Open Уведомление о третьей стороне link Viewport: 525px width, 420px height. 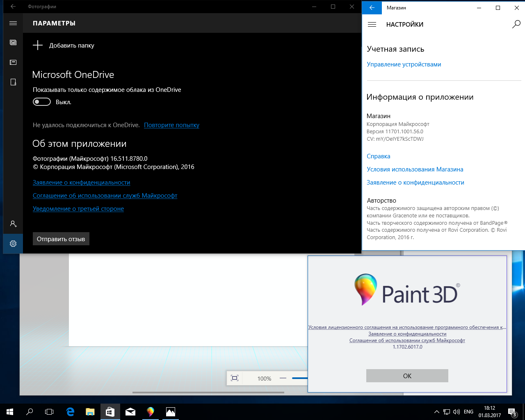click(78, 209)
